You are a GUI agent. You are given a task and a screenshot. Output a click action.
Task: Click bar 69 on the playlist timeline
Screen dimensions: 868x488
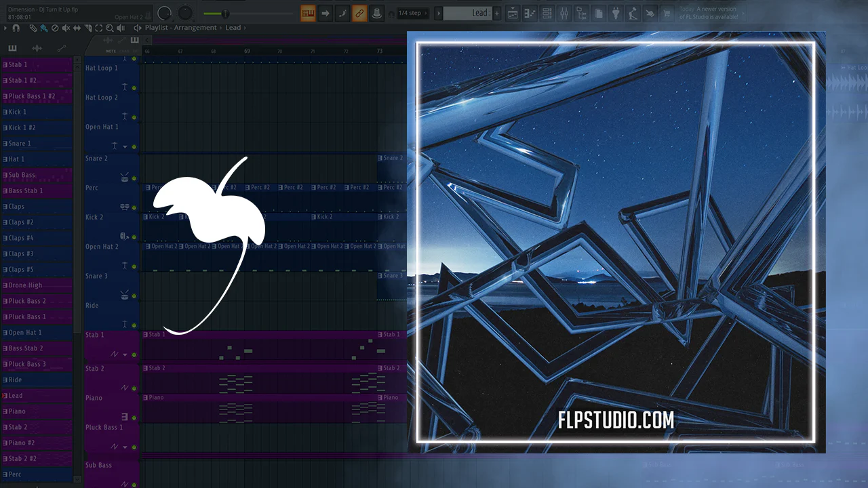point(247,51)
